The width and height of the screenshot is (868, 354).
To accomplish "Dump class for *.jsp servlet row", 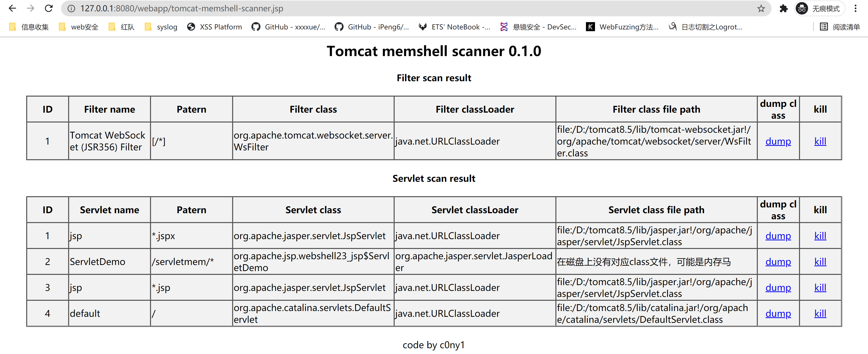I will tap(778, 288).
